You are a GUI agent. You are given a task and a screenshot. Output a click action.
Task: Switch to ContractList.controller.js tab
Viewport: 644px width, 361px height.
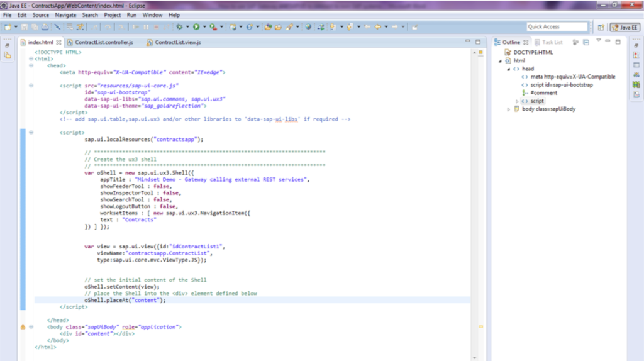[x=100, y=42]
